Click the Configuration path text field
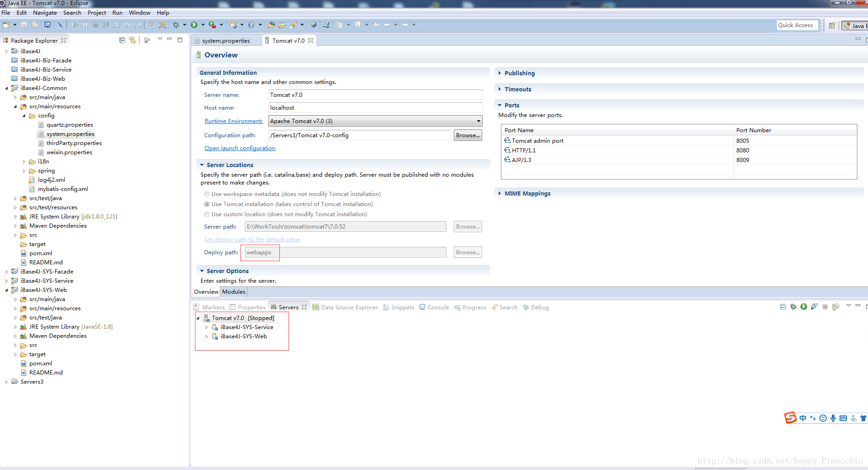Viewport: 868px width, 470px height. click(359, 135)
